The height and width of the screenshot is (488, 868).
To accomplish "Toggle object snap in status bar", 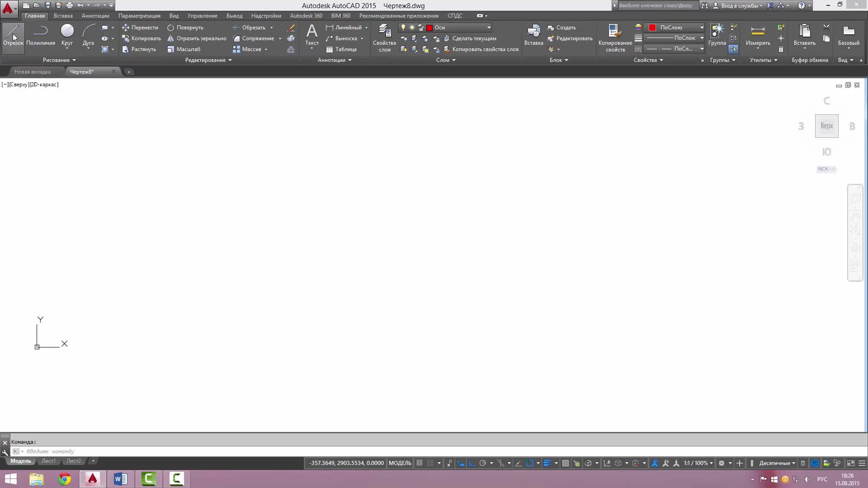I will pos(530,463).
